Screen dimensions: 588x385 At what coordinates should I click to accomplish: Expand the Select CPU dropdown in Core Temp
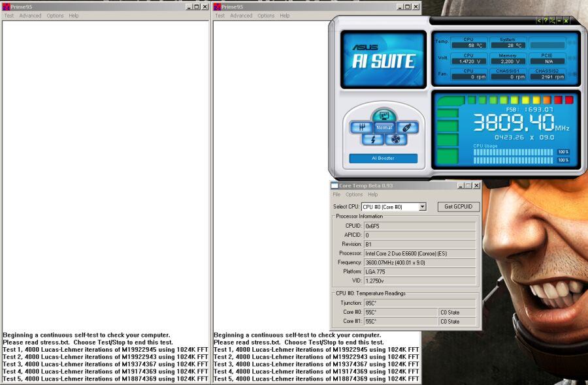(x=422, y=207)
